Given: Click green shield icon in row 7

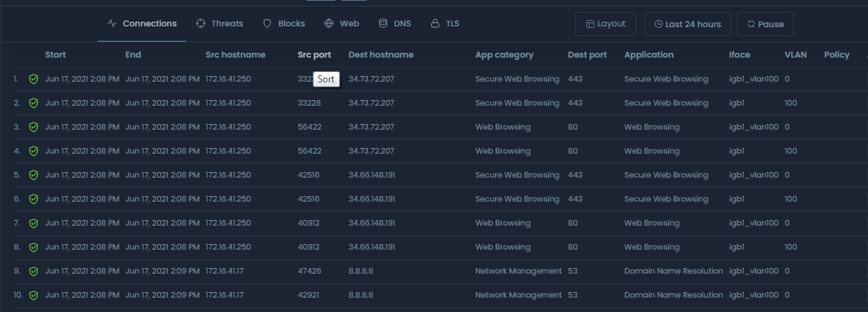Looking at the screenshot, I should click(34, 223).
